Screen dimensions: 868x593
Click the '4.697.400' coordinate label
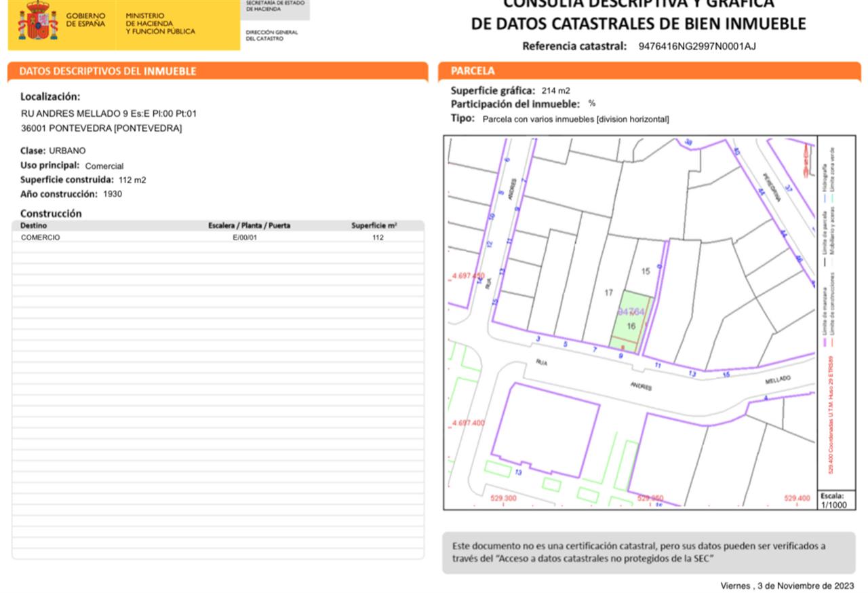click(467, 423)
